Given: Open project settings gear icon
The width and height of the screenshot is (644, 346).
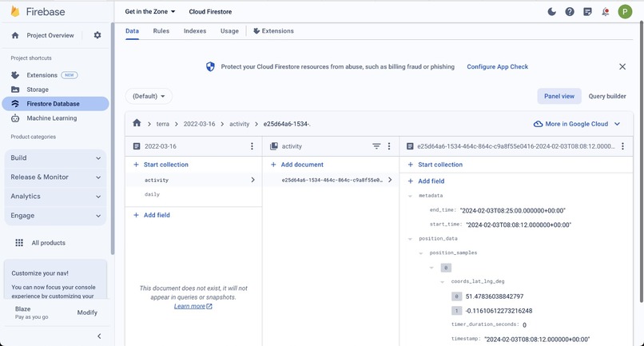Looking at the screenshot, I should click(x=97, y=35).
